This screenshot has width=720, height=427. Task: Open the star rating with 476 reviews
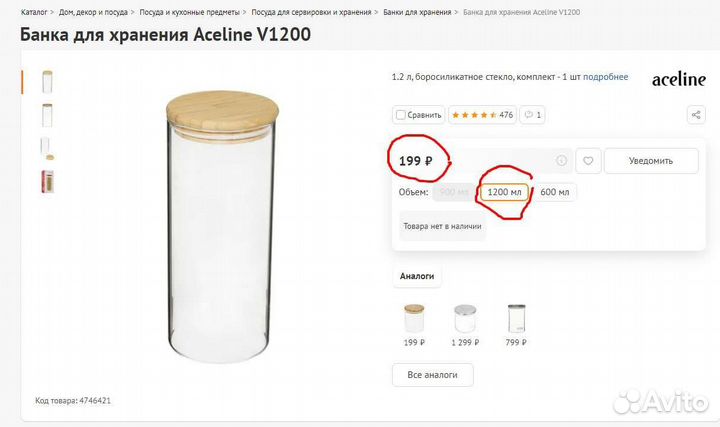[483, 115]
